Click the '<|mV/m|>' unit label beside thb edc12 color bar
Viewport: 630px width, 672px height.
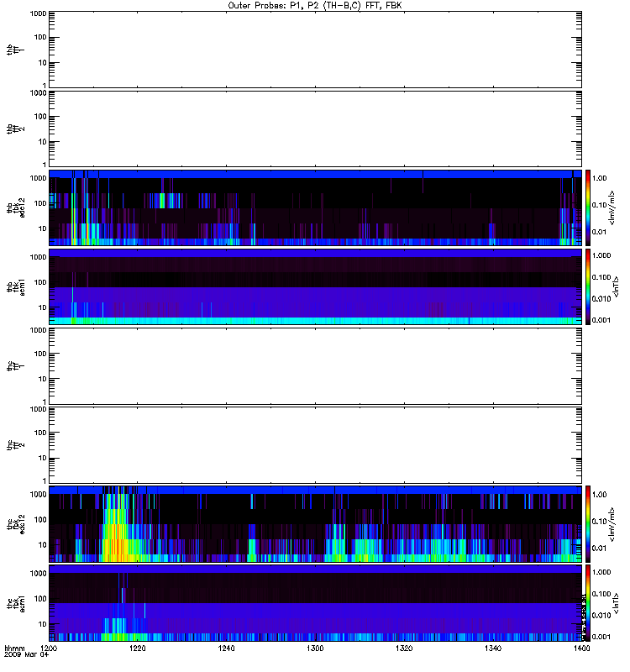coord(612,207)
